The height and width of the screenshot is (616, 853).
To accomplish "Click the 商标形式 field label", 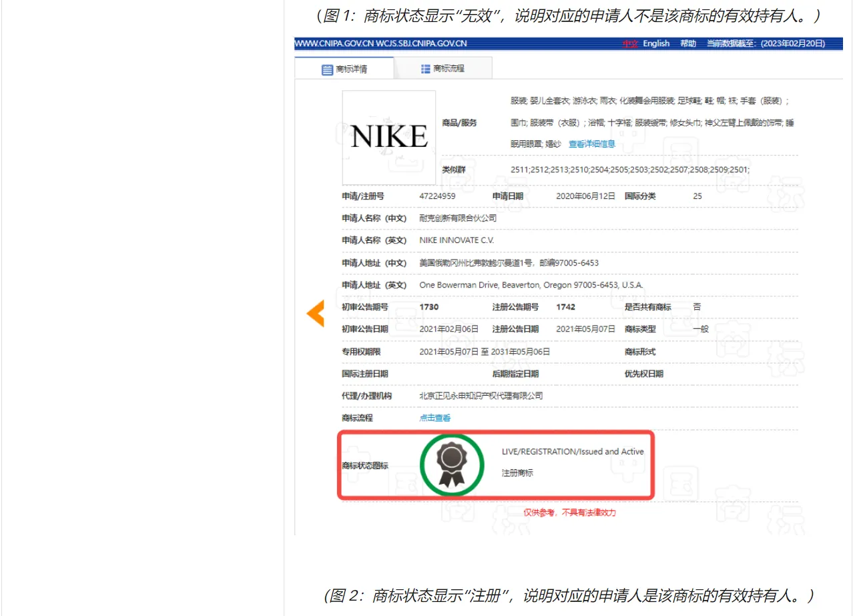I will pyautogui.click(x=640, y=352).
